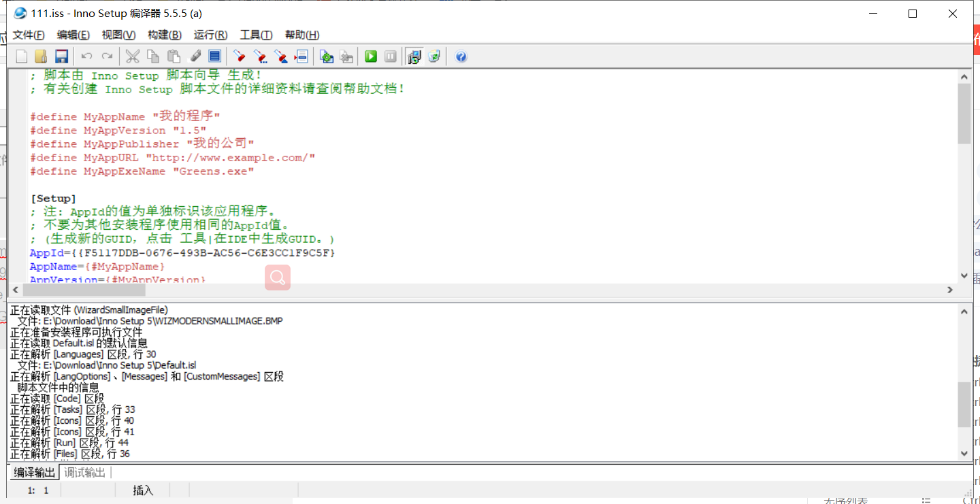Click the Find Next flashlight icon
The image size is (980, 504).
pos(260,56)
